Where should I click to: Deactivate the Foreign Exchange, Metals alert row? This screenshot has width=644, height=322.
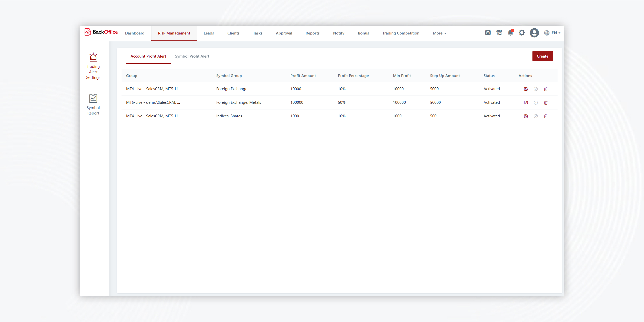[536, 102]
